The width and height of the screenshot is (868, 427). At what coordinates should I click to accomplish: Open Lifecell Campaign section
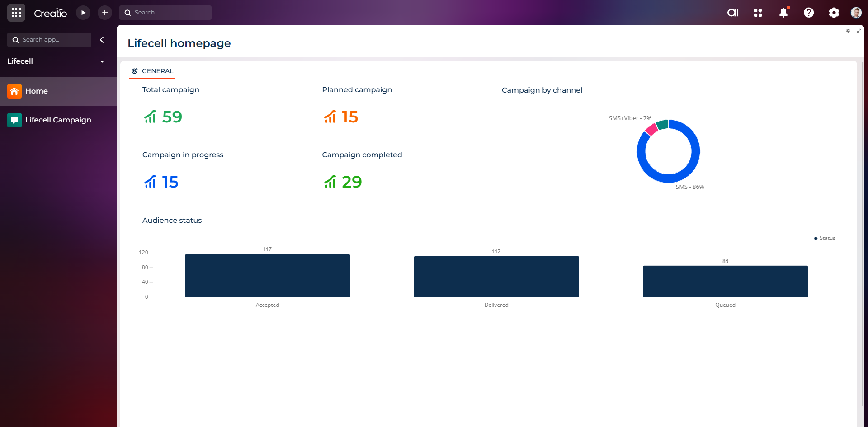tap(58, 120)
